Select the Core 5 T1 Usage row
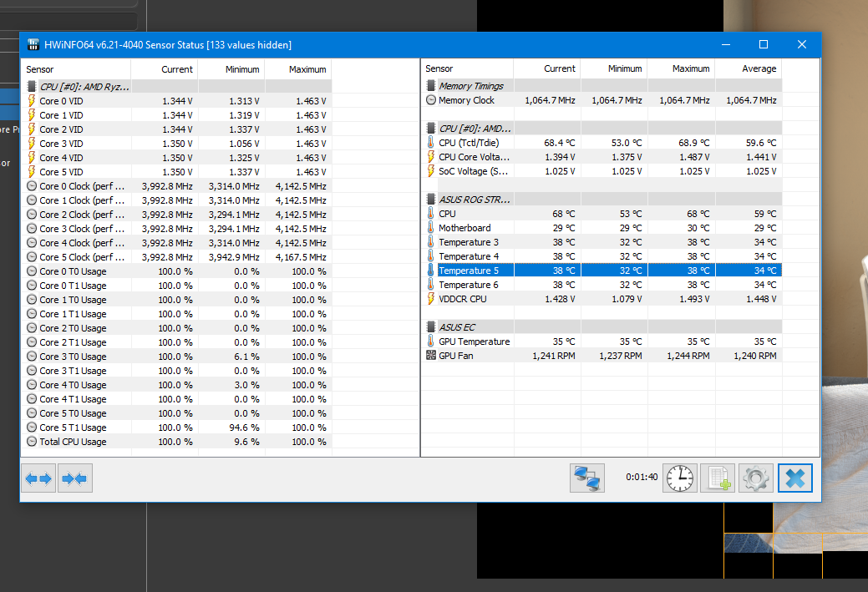868x592 pixels. click(x=177, y=428)
